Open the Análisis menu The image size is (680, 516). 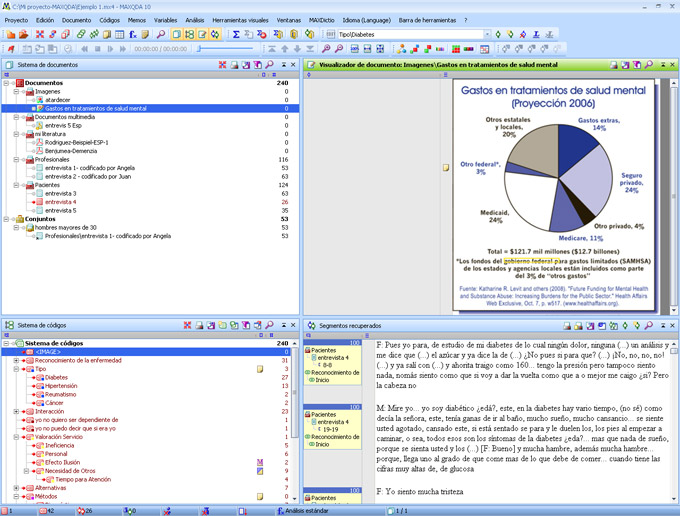(x=194, y=19)
